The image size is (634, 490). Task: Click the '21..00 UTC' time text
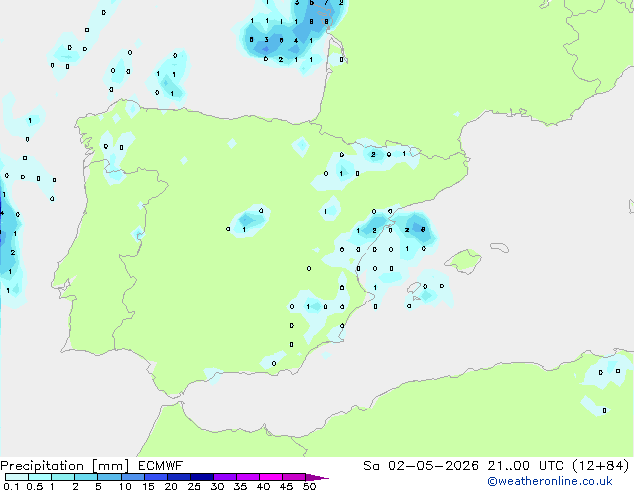tap(525, 466)
